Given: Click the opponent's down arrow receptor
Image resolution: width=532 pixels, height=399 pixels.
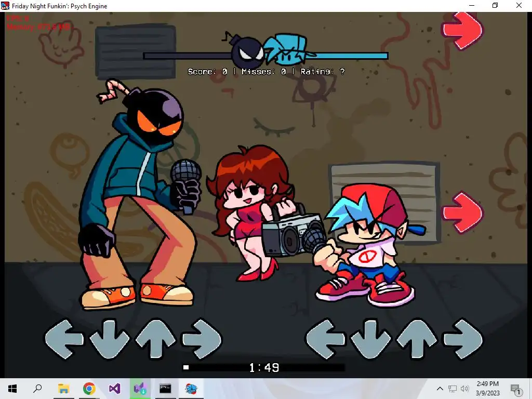Looking at the screenshot, I should pyautogui.click(x=110, y=339).
